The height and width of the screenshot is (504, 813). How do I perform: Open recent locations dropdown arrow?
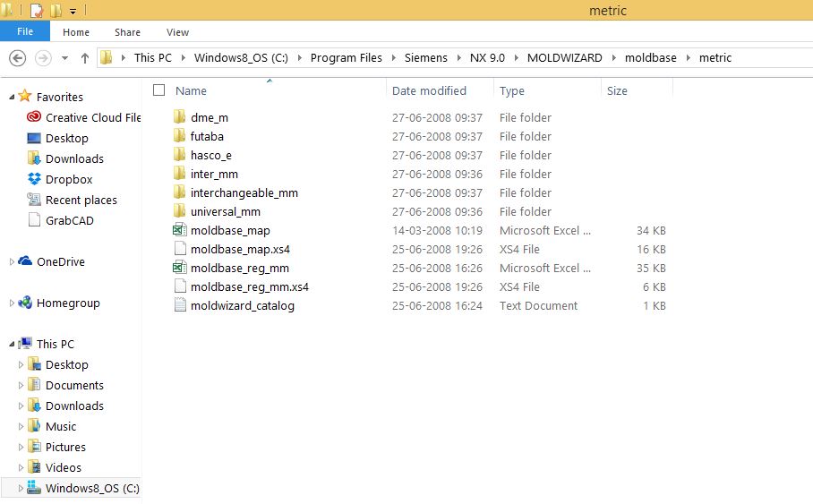click(x=64, y=58)
